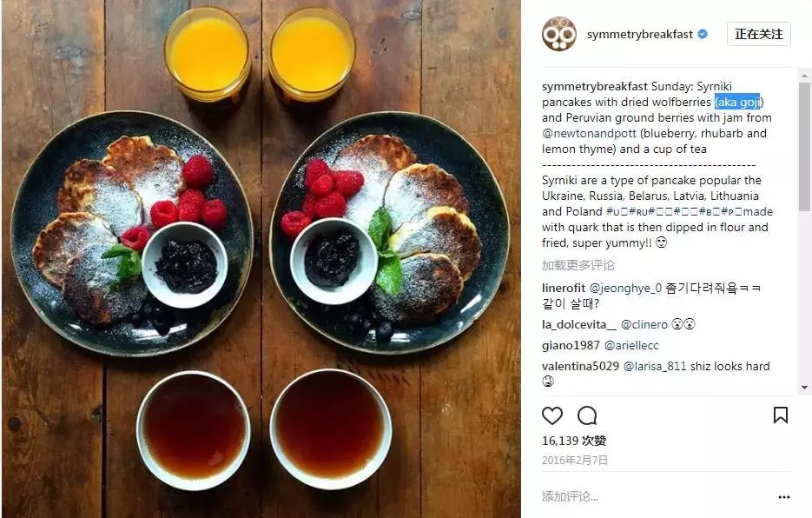Open the three-dot more options menu
The image size is (812, 518).
pos(784,497)
